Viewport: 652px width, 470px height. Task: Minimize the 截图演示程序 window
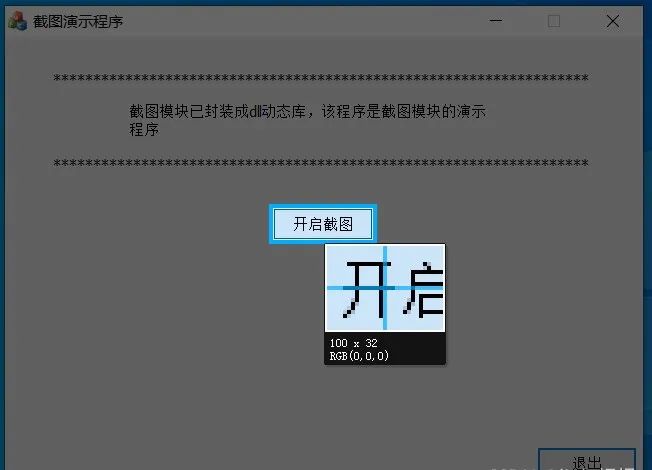pos(496,21)
